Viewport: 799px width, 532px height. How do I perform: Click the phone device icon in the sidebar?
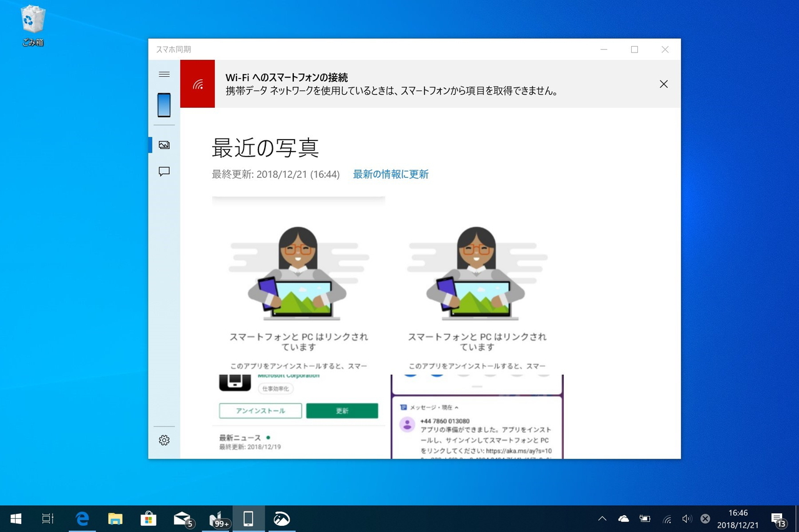[164, 105]
